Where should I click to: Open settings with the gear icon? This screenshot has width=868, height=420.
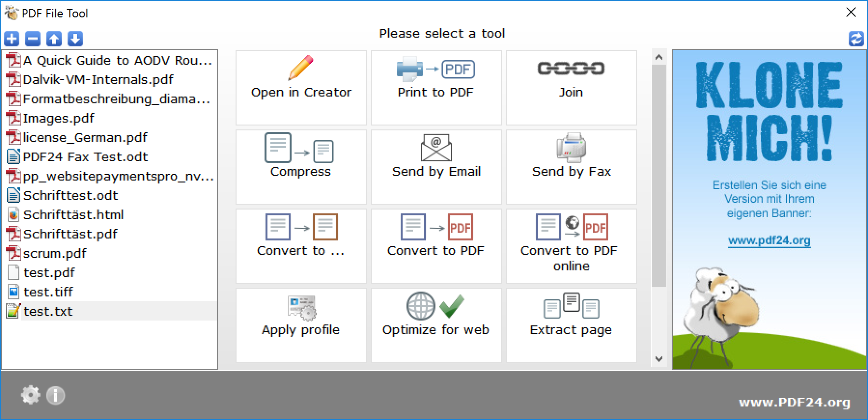pos(30,395)
